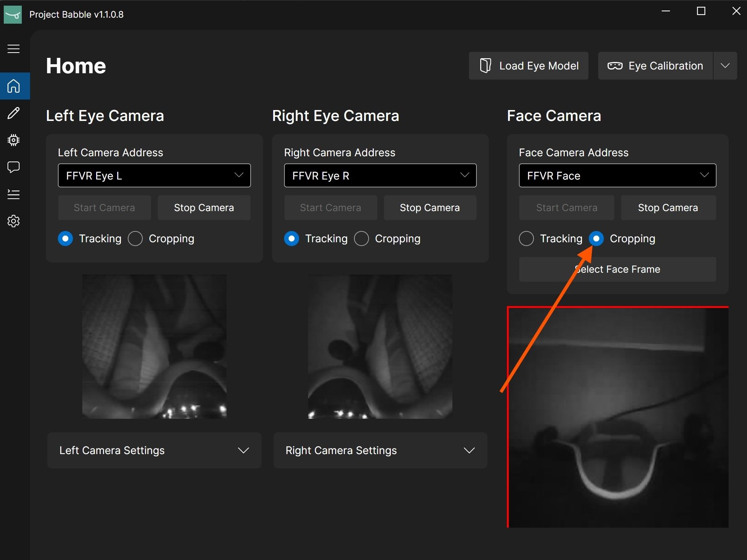Open the calibration pencil tool in sidebar
Viewport: 747px width, 560px height.
click(x=14, y=113)
